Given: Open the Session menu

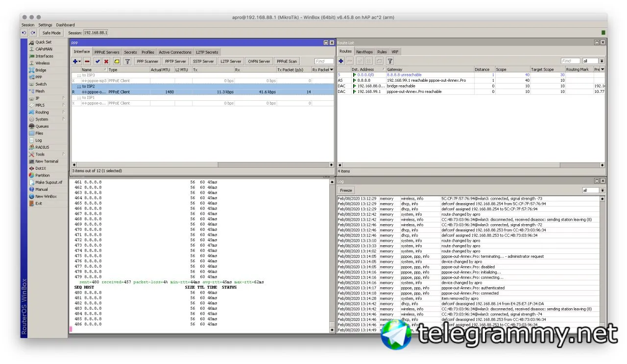Looking at the screenshot, I should click(28, 25).
